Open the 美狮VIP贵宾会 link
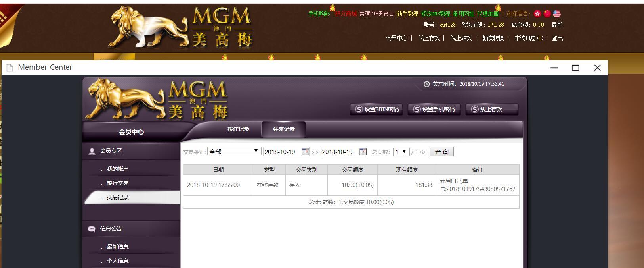The width and height of the screenshot is (644, 268). tap(376, 13)
